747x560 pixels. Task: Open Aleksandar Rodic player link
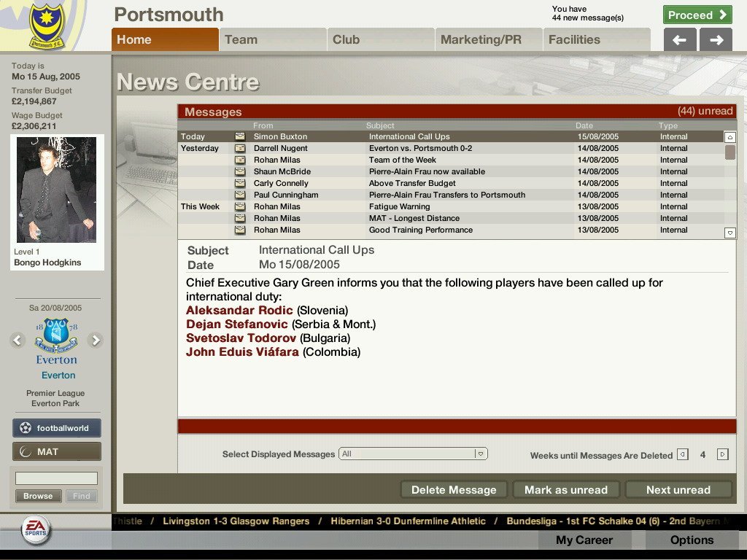tap(239, 311)
